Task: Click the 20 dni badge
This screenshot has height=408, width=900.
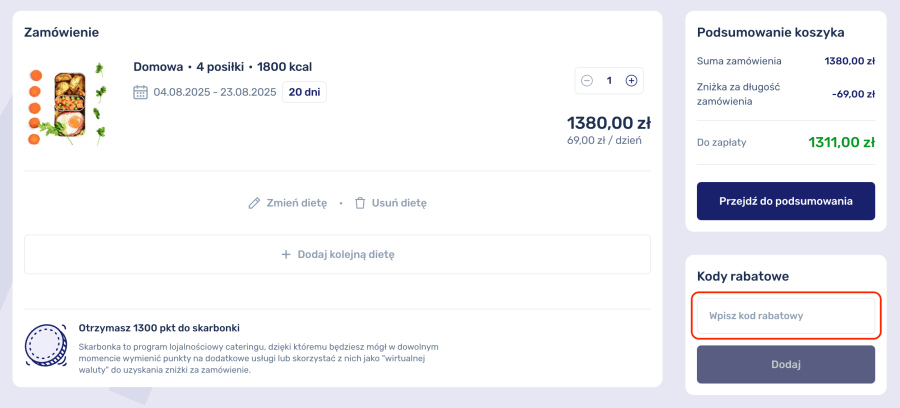Action: click(x=304, y=92)
